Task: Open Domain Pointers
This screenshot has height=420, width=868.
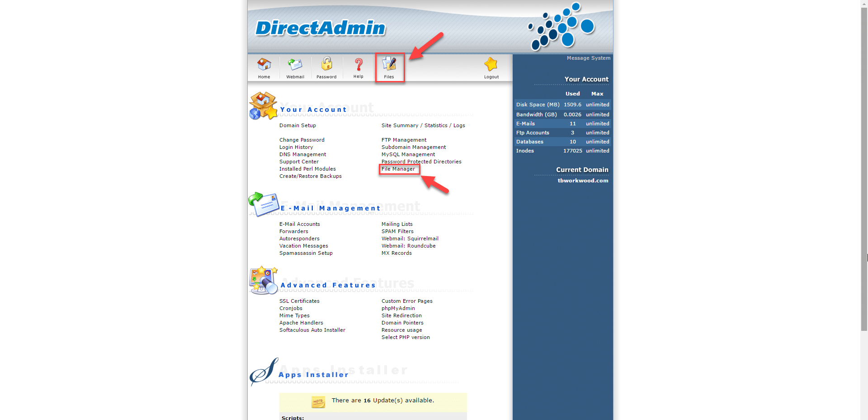Action: [x=402, y=323]
